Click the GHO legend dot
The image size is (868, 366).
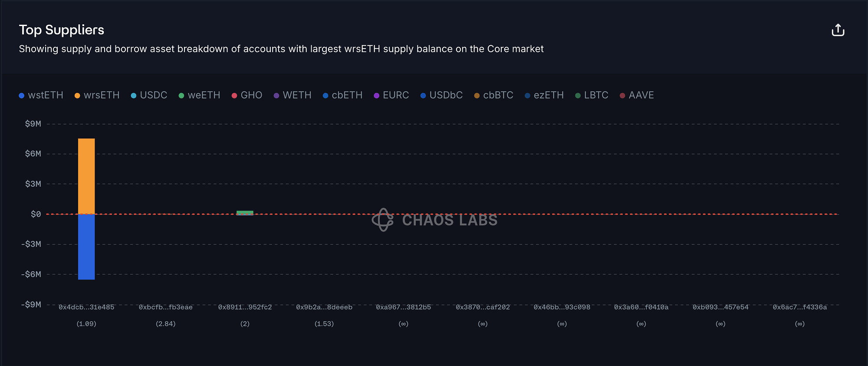pyautogui.click(x=234, y=96)
